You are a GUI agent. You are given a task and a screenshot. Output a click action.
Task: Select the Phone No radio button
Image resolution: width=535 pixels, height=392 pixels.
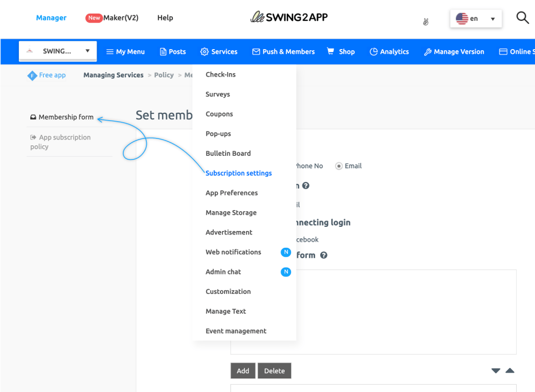click(x=288, y=166)
